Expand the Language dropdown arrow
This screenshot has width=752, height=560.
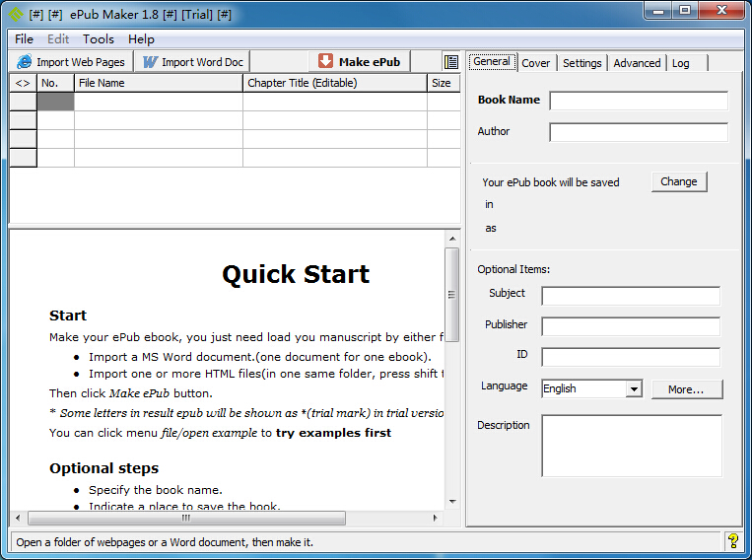click(x=634, y=388)
